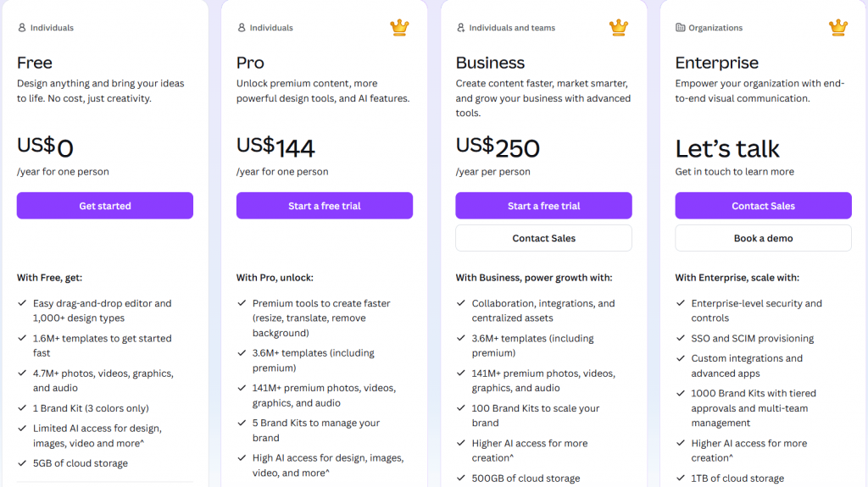
Task: Click the crown icon on the Enterprise plan
Action: coord(838,28)
